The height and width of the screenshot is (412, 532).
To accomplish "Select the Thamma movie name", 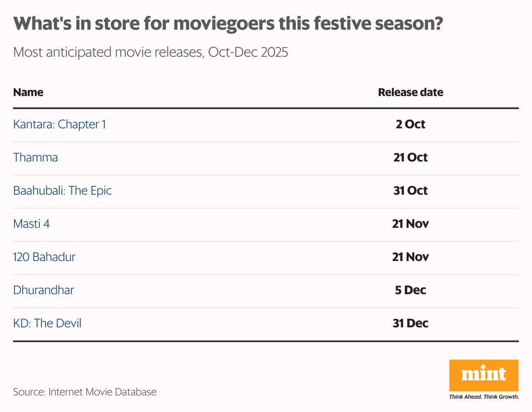I will [x=35, y=158].
